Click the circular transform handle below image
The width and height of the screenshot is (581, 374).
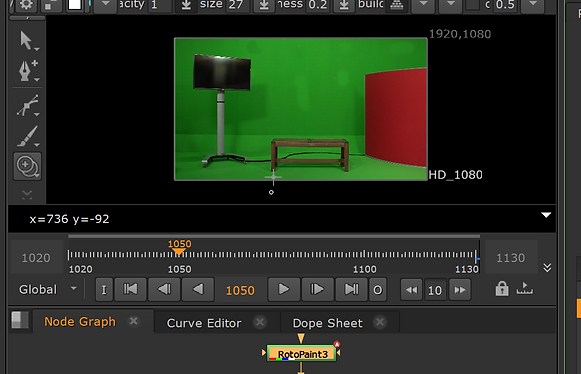(x=271, y=192)
